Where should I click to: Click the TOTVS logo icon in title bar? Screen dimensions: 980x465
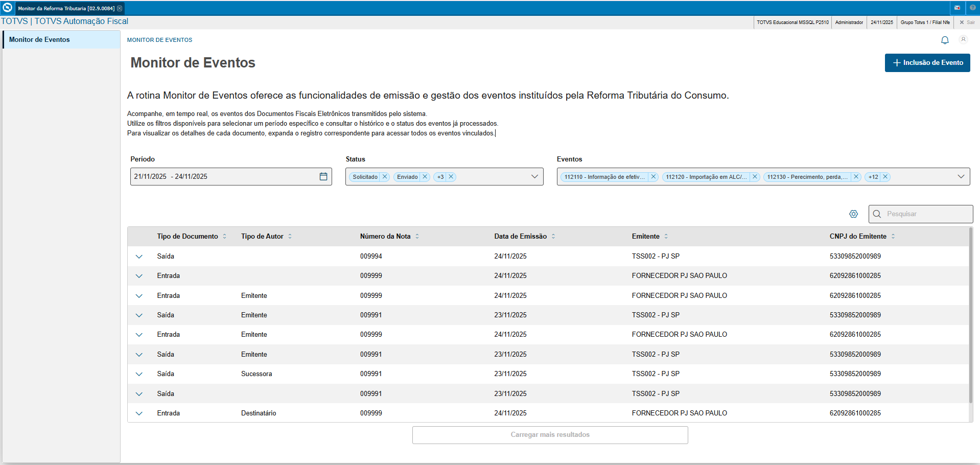click(7, 8)
